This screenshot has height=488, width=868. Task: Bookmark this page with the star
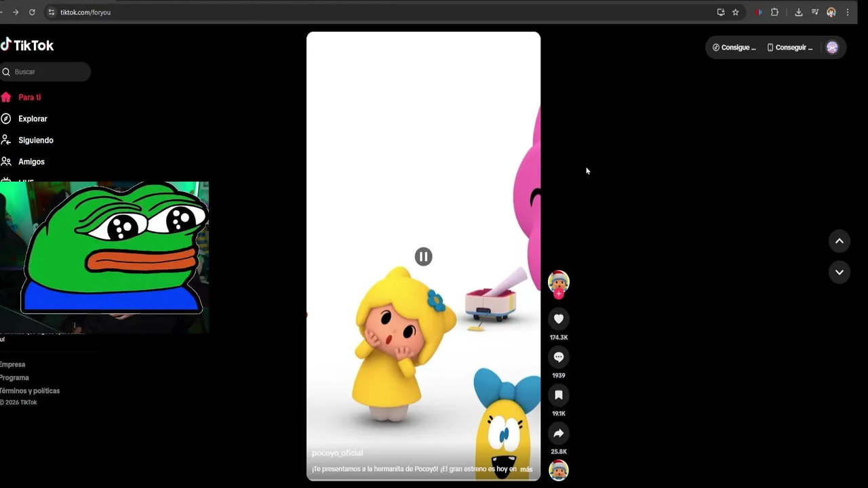[736, 12]
